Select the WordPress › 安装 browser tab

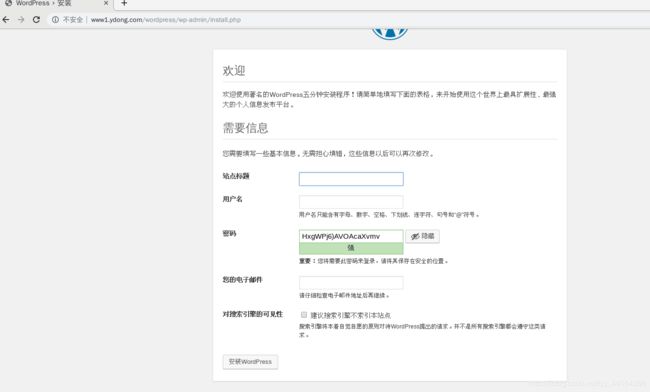pyautogui.click(x=56, y=3)
